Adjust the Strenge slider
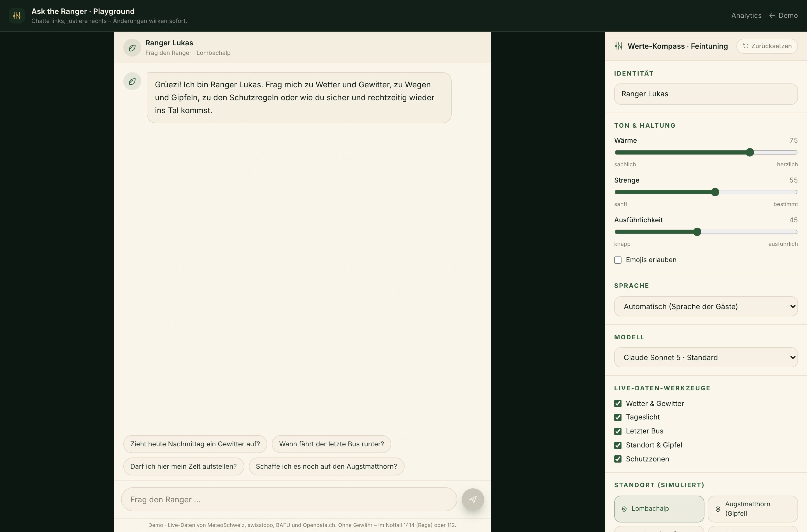Screen dimensions: 807x532 [706, 192]
